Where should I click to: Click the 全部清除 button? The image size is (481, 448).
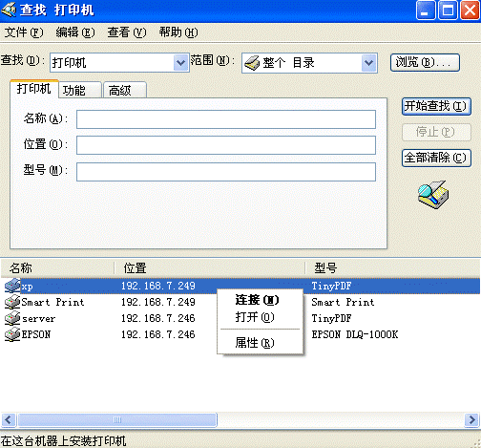(436, 158)
